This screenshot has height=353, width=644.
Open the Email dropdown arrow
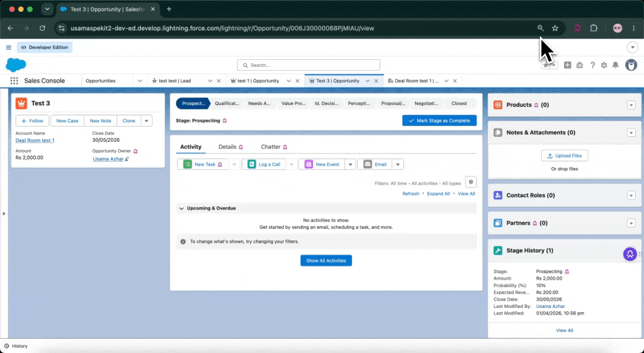(398, 165)
